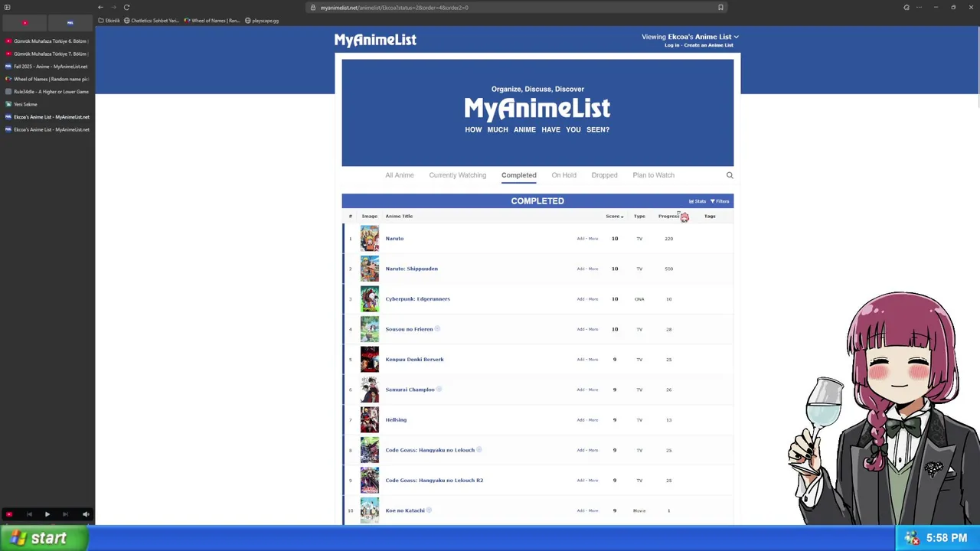Click the Tags column header

[710, 217]
